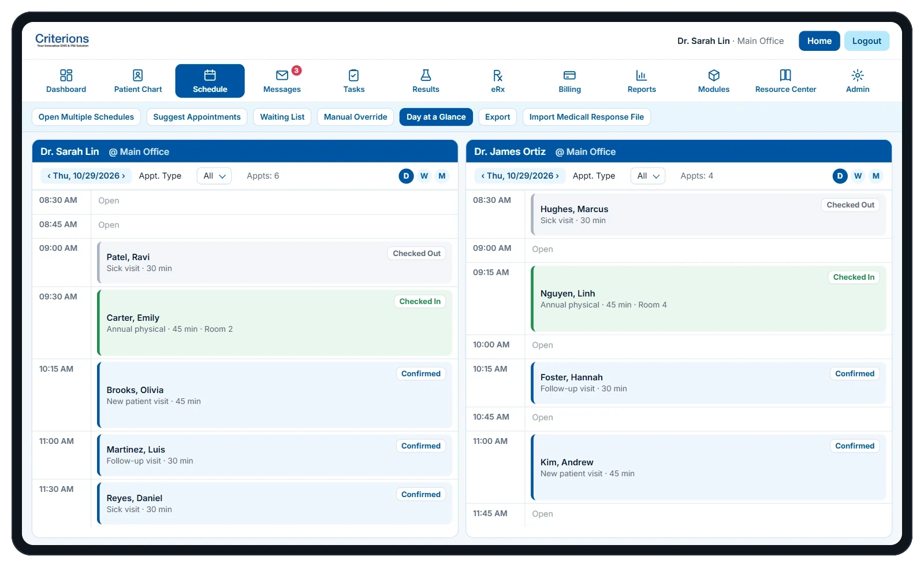Select the Day at a Glance tab
This screenshot has width=924, height=578.
click(x=436, y=117)
